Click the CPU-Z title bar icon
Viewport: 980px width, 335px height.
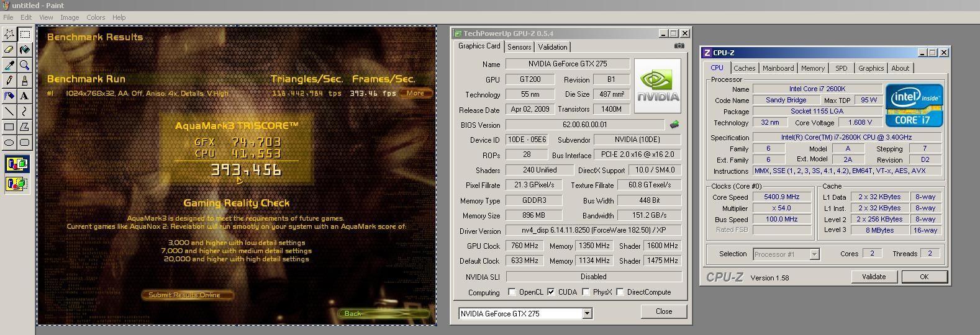tap(707, 53)
